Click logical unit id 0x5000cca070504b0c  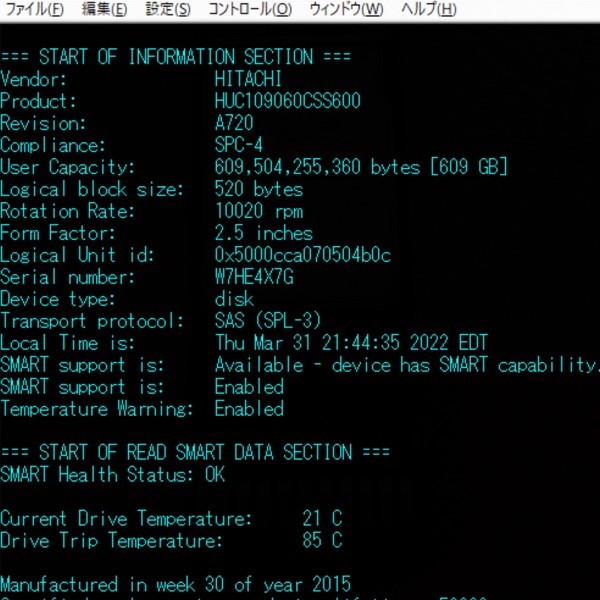(302, 255)
